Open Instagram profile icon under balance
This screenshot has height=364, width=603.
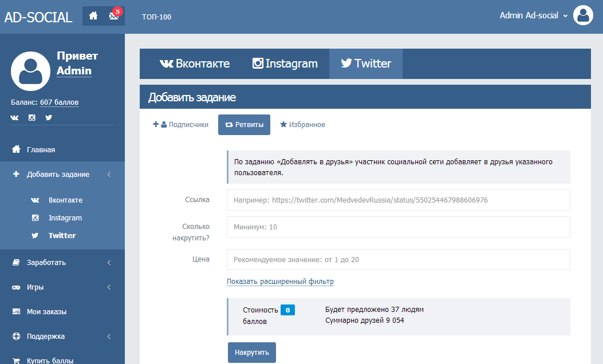point(32,118)
